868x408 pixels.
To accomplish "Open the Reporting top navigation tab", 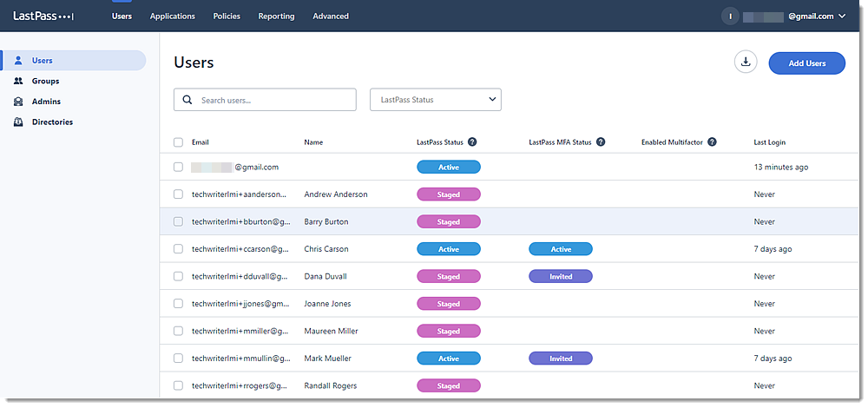I will pos(276,16).
